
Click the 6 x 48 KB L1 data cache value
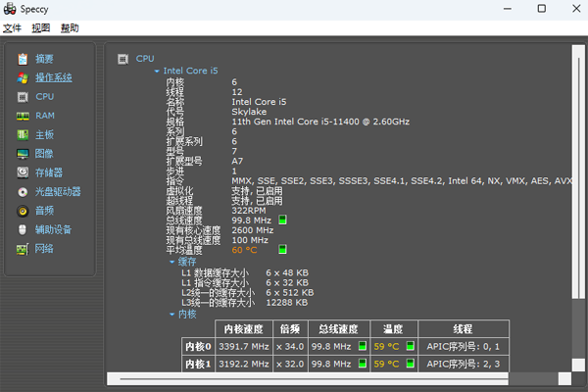(287, 272)
